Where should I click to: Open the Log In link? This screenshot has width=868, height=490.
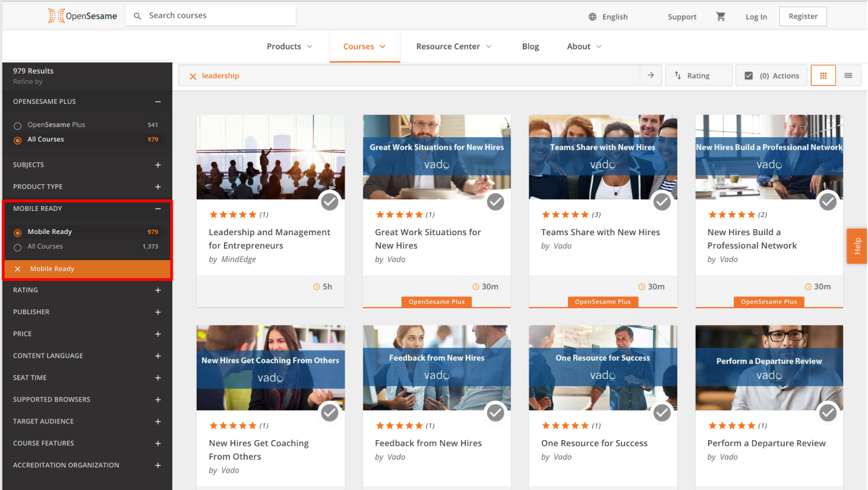point(756,17)
